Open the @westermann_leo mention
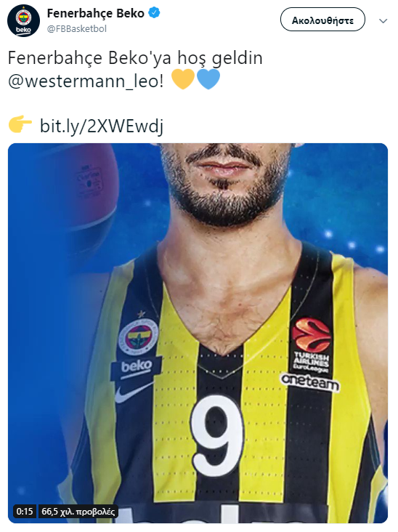 pyautogui.click(x=86, y=81)
